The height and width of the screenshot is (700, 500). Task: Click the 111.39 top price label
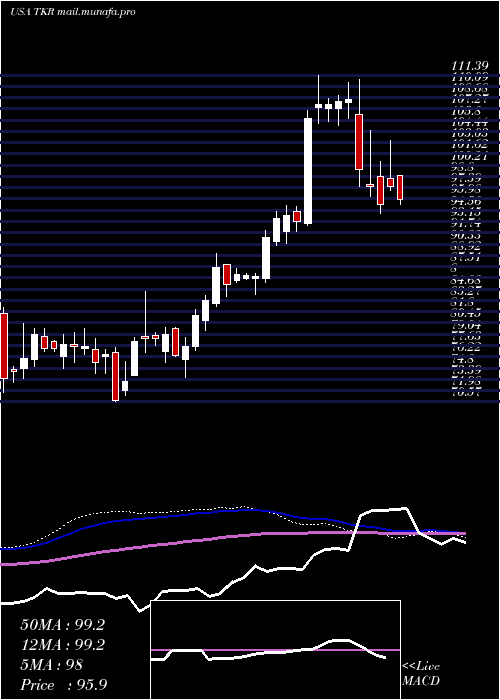click(x=471, y=66)
